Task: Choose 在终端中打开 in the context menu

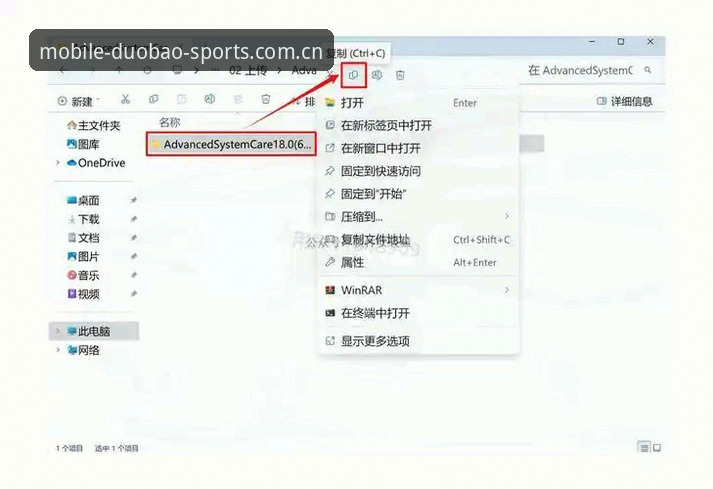Action: pyautogui.click(x=418, y=313)
